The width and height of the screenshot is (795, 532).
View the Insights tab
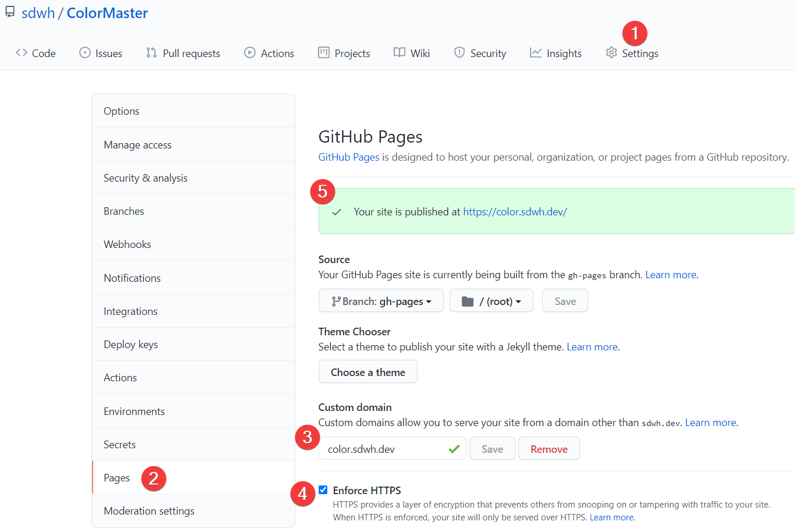(556, 53)
